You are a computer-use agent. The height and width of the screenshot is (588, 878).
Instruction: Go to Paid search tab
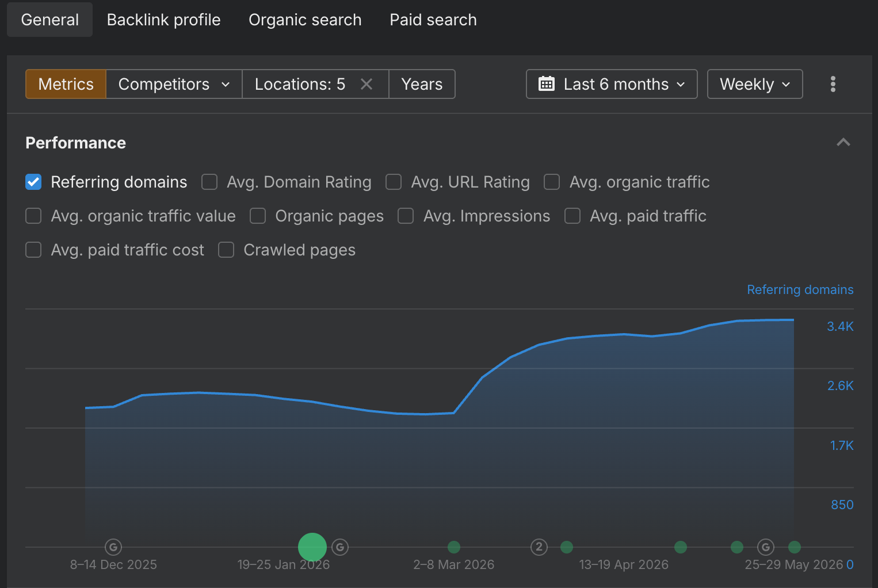click(x=433, y=20)
